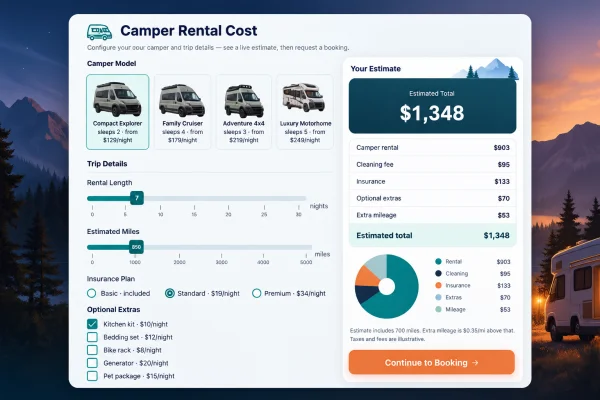Click the pale green Mileage legend dot

(439, 309)
